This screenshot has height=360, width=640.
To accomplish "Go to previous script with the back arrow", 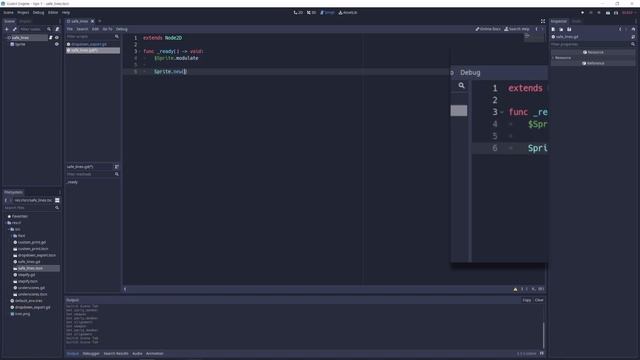I will 536,29.
